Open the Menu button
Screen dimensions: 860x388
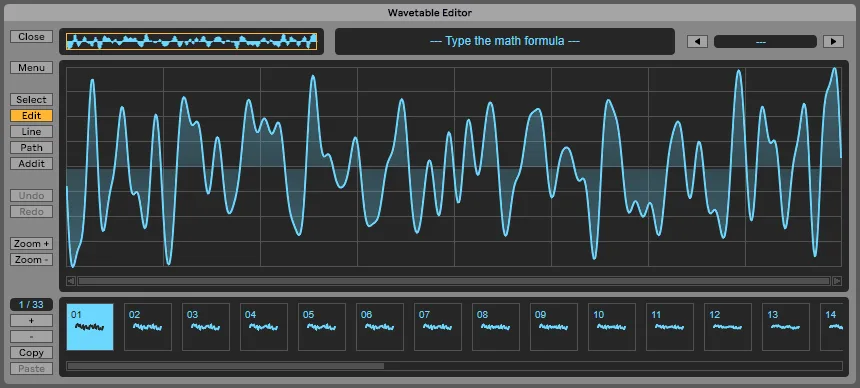(31, 68)
